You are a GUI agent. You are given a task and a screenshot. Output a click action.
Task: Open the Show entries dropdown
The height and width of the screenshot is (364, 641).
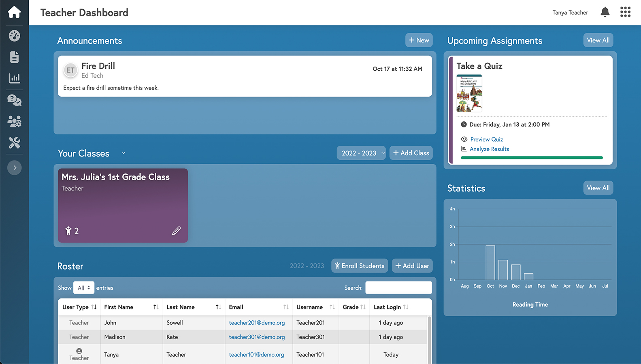click(84, 288)
